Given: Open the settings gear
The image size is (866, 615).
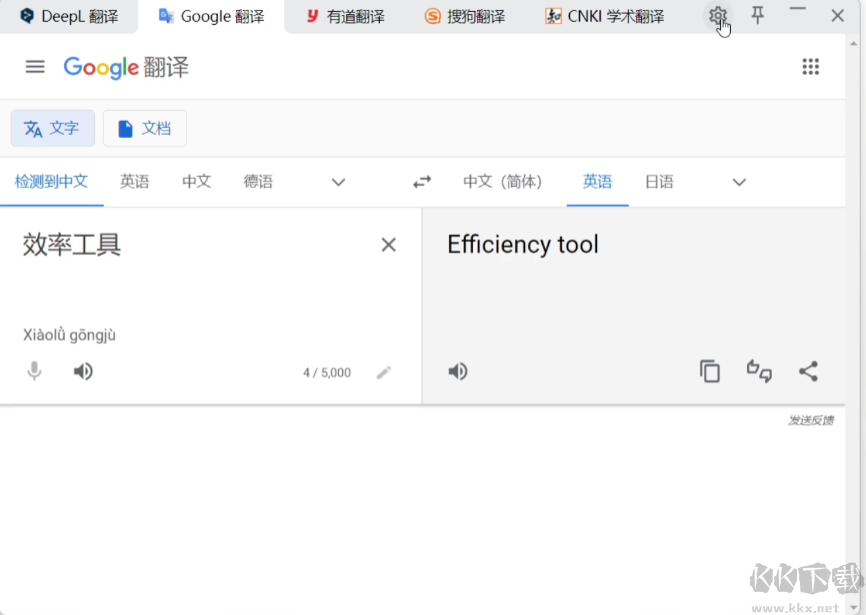Looking at the screenshot, I should click(717, 16).
